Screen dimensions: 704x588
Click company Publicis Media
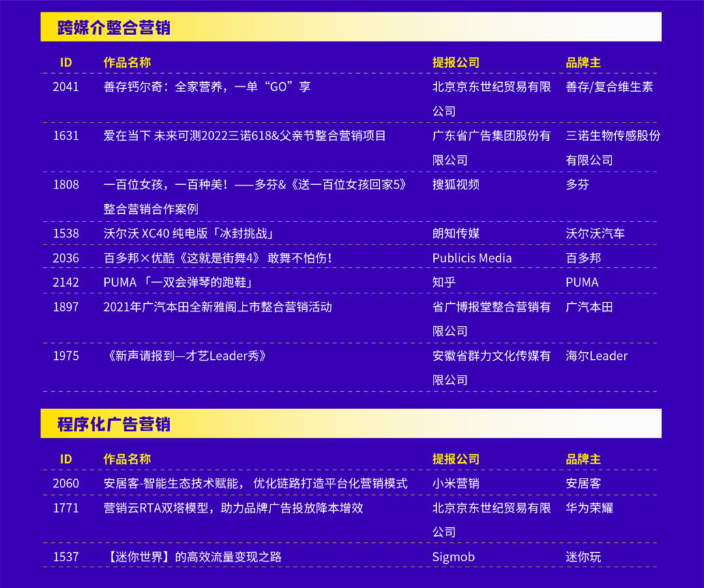click(472, 258)
